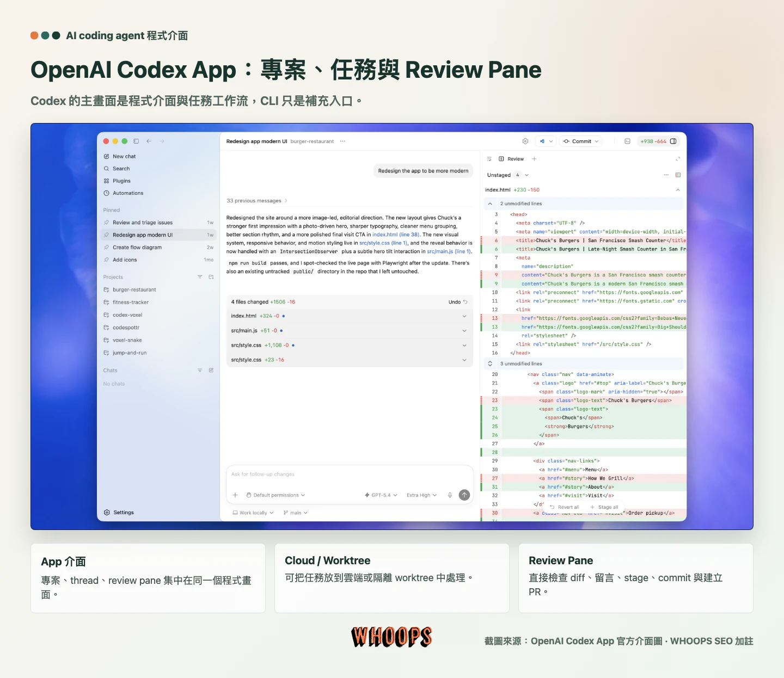Toggle the +938 -664 diff panel
This screenshot has height=678, width=784.
coord(658,141)
